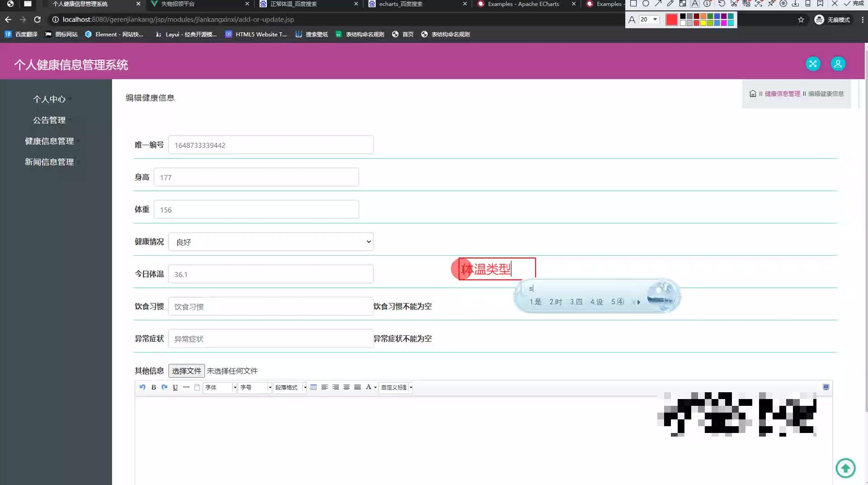
Task: Click the scroll-to-top arrow button
Action: (845, 468)
